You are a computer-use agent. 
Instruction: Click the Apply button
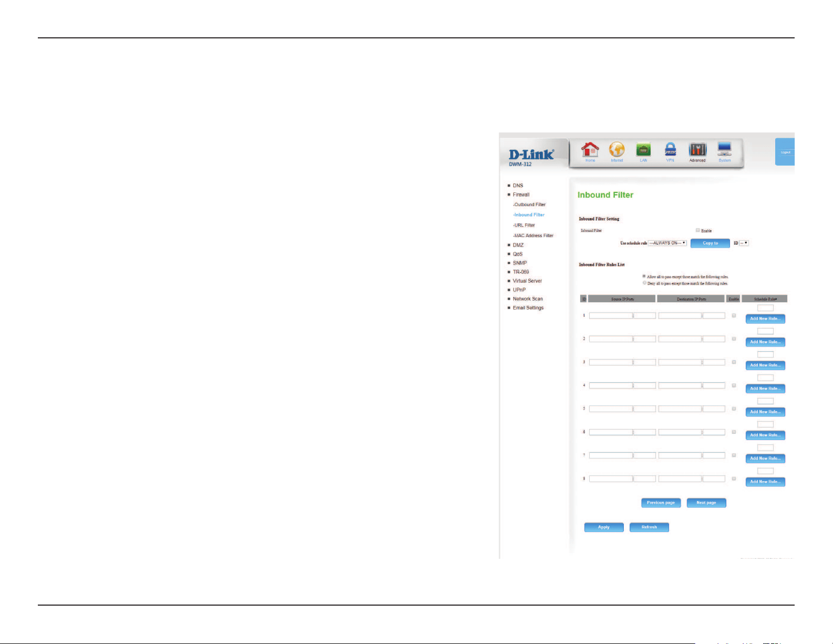click(604, 527)
